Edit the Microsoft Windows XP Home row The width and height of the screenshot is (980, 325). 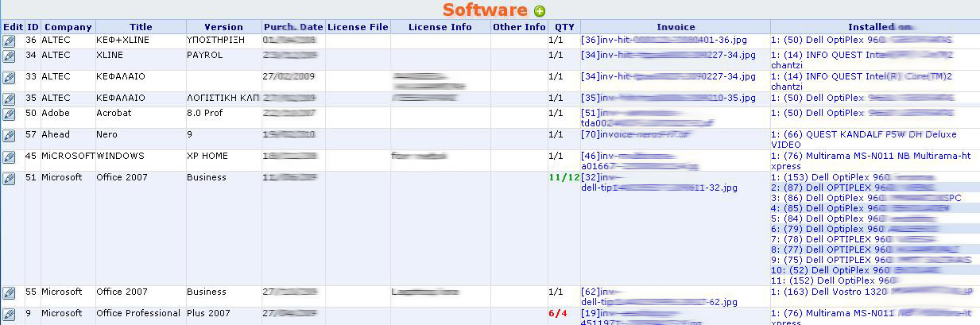click(x=9, y=157)
